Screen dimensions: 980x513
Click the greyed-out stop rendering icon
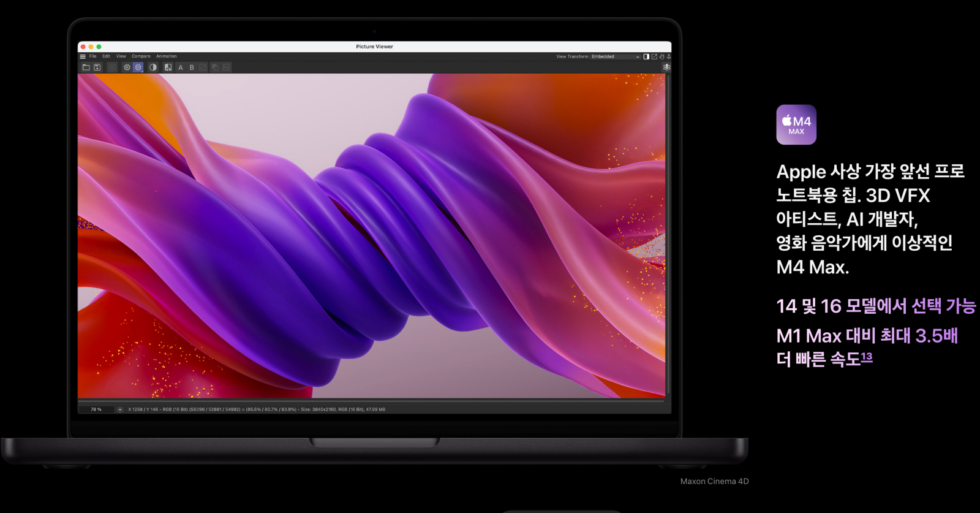pyautogui.click(x=112, y=67)
